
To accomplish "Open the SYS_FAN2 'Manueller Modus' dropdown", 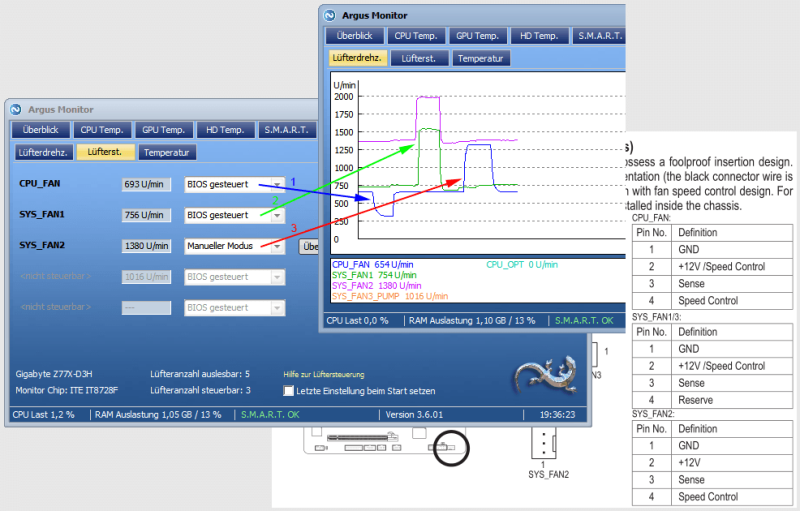I will click(x=235, y=246).
